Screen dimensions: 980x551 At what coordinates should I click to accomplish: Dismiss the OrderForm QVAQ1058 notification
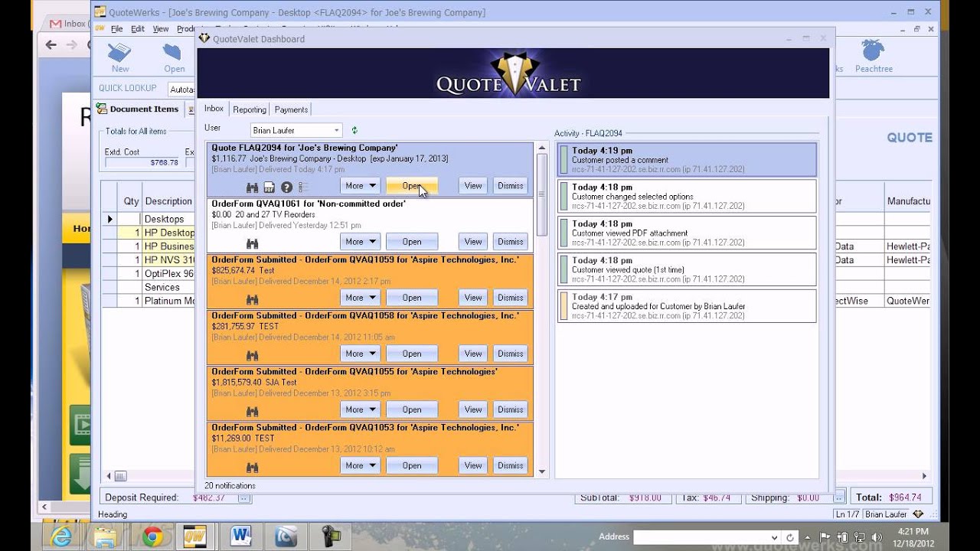point(510,354)
